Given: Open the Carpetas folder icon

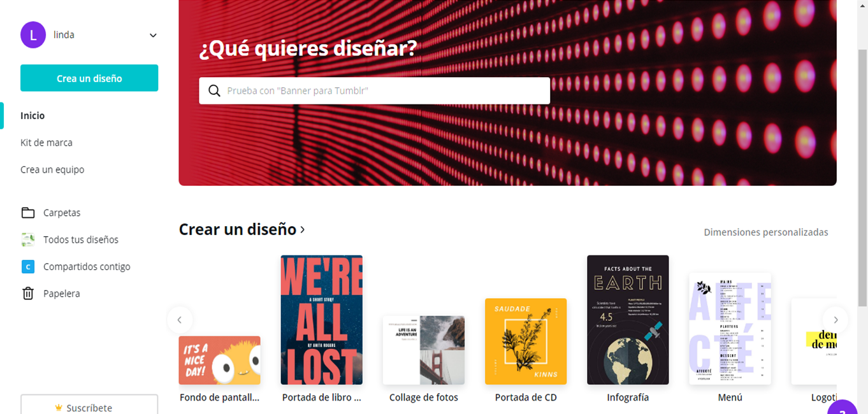Looking at the screenshot, I should click(x=28, y=213).
